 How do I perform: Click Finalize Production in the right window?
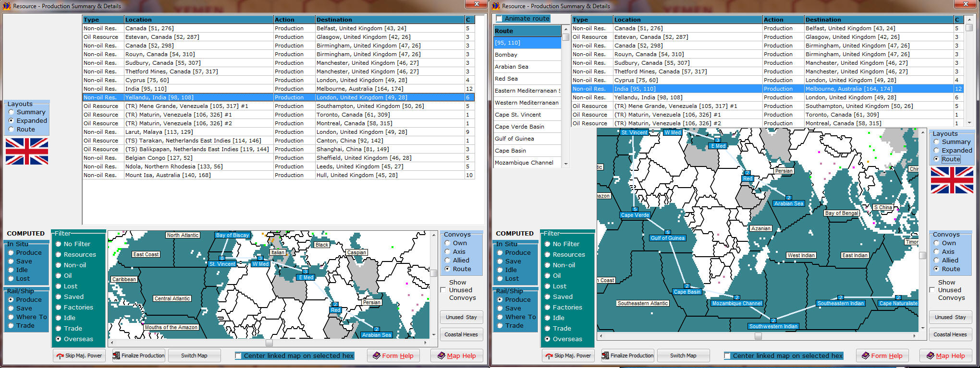click(627, 356)
